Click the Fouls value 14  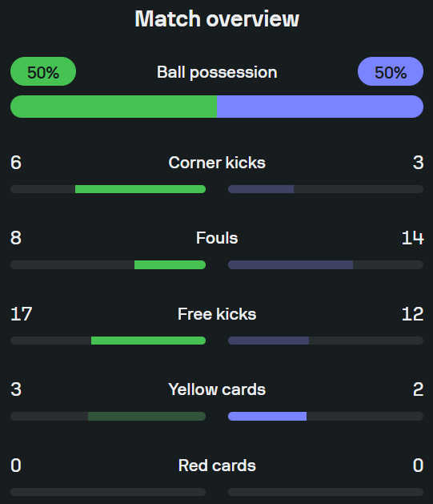412,238
